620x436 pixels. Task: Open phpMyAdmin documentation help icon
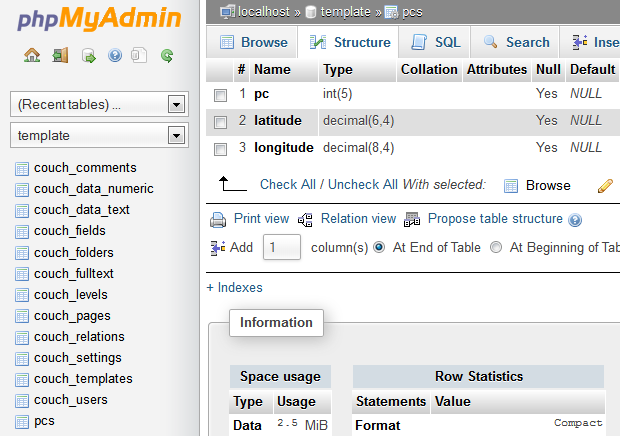[x=115, y=55]
